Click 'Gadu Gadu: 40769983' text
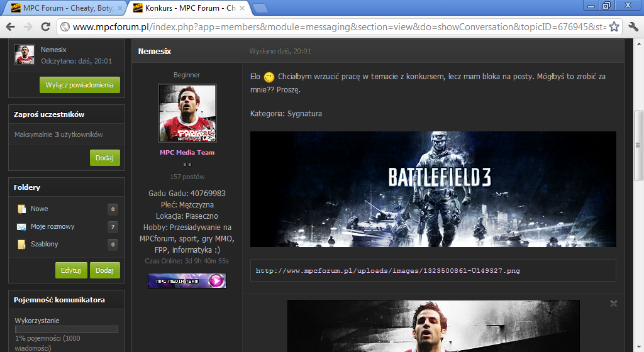Viewport: 644px width, 352px height. tap(187, 193)
